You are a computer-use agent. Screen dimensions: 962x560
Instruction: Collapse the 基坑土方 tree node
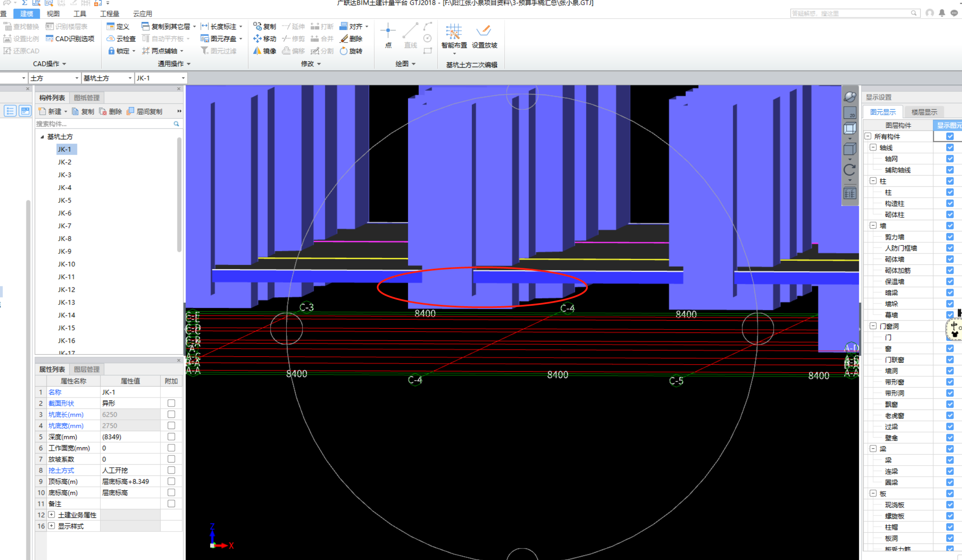click(x=42, y=137)
